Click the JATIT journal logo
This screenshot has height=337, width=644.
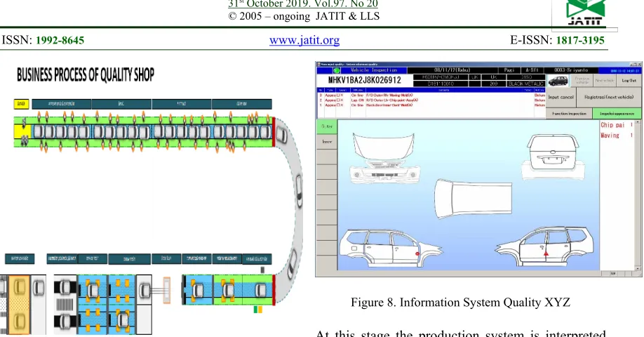585,13
